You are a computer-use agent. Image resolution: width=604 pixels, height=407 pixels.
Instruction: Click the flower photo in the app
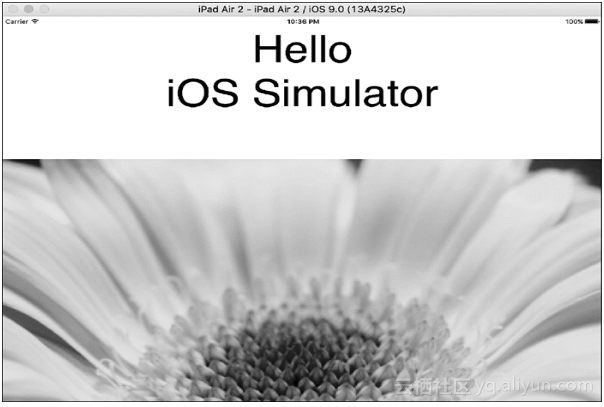click(302, 280)
